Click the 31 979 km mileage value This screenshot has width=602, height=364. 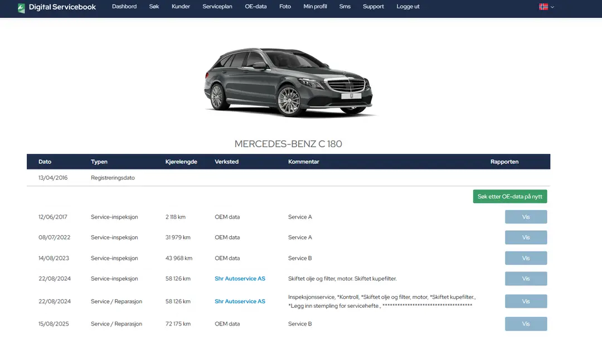pos(178,237)
